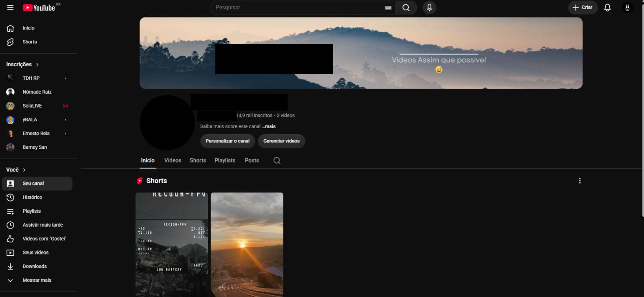Open Nômade Raiz subscription channel

point(37,92)
